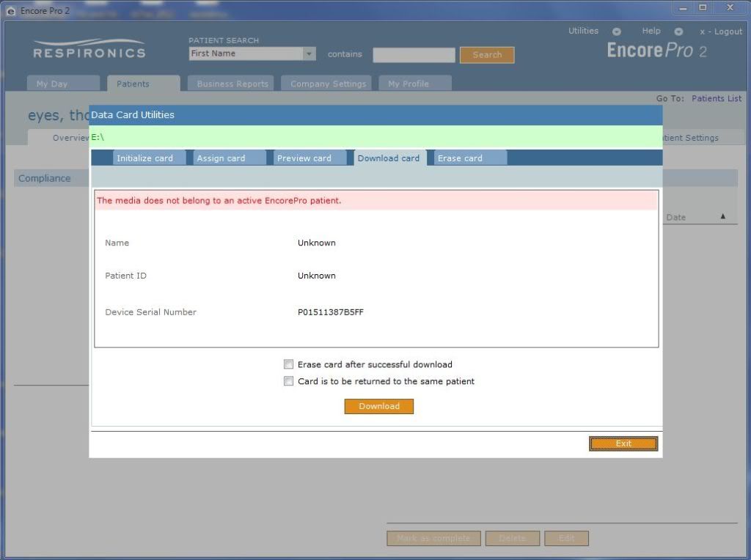Click the E:\ drive path text
Image resolution: width=751 pixels, height=560 pixels.
click(x=98, y=137)
